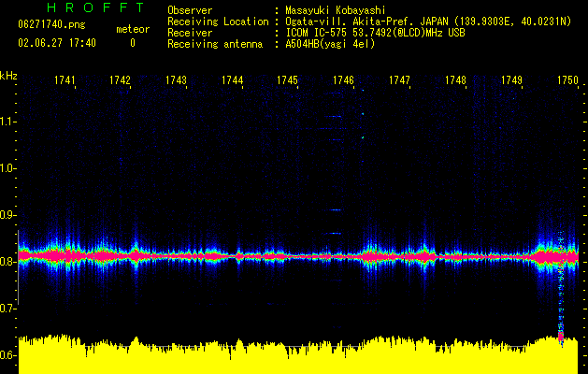Click the meteor count value 0
The height and width of the screenshot is (374, 588).
coord(133,43)
